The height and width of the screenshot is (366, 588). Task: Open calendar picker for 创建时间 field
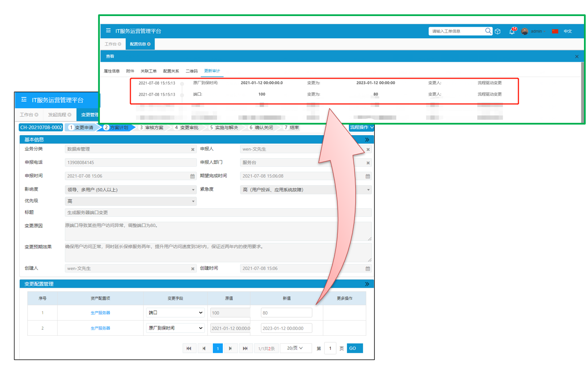[368, 269]
